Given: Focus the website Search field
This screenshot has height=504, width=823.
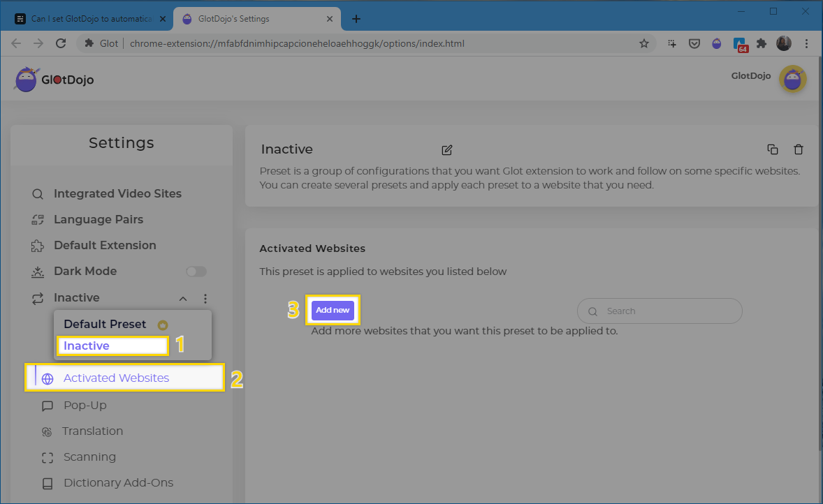Looking at the screenshot, I should pyautogui.click(x=660, y=311).
